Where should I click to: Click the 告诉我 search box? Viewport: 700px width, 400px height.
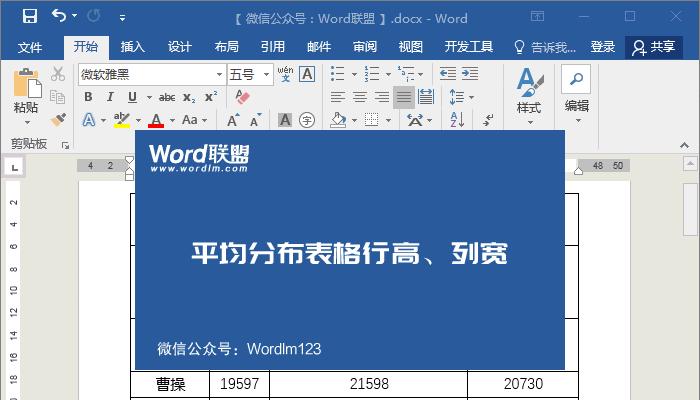(545, 47)
